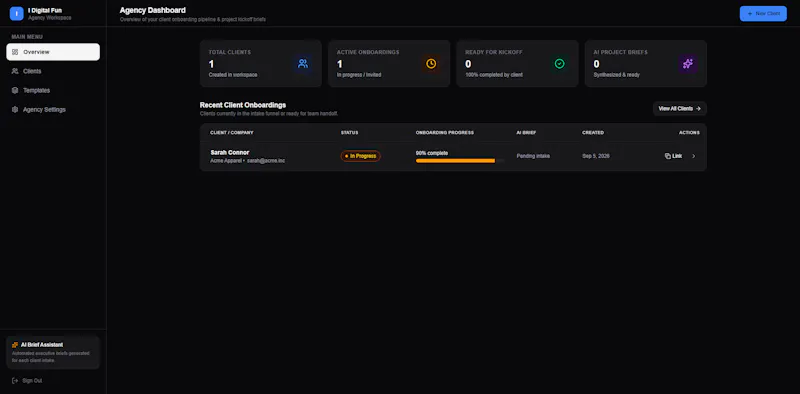Click the 'Client / Company' column header
Screen dimensions: 800x394
click(x=232, y=133)
